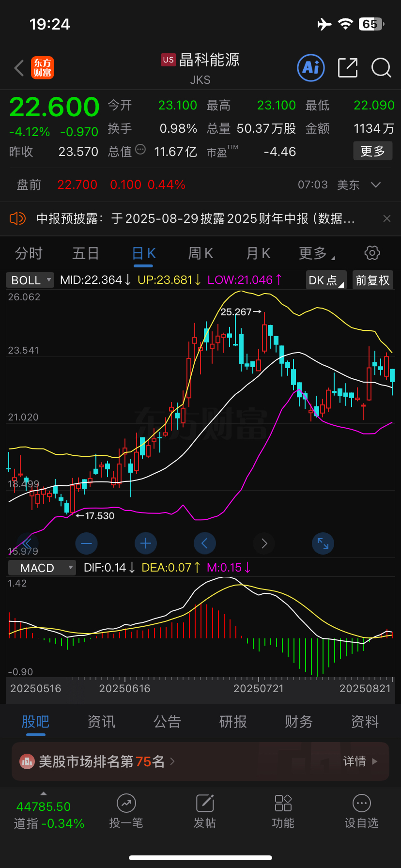
Task: Tap the back arrow icon
Action: [19, 68]
